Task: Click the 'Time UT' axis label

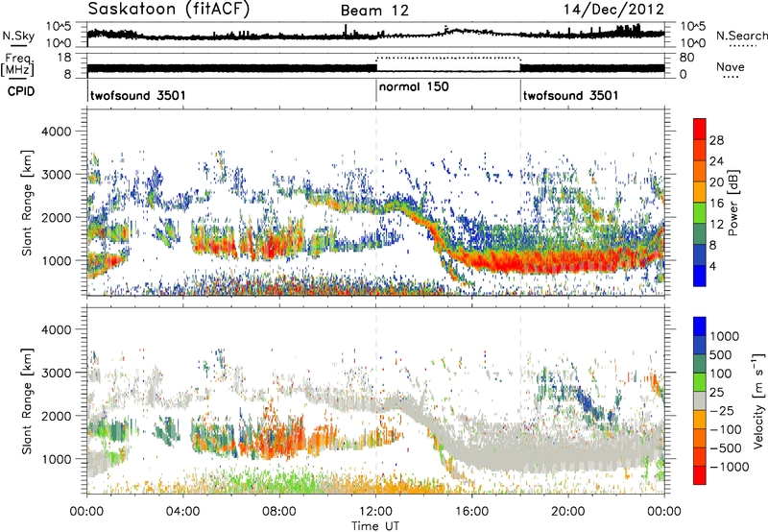Action: (375, 526)
